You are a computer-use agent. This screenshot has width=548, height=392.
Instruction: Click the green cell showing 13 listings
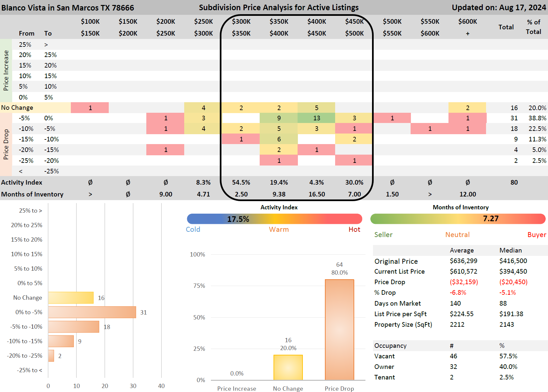pos(316,118)
